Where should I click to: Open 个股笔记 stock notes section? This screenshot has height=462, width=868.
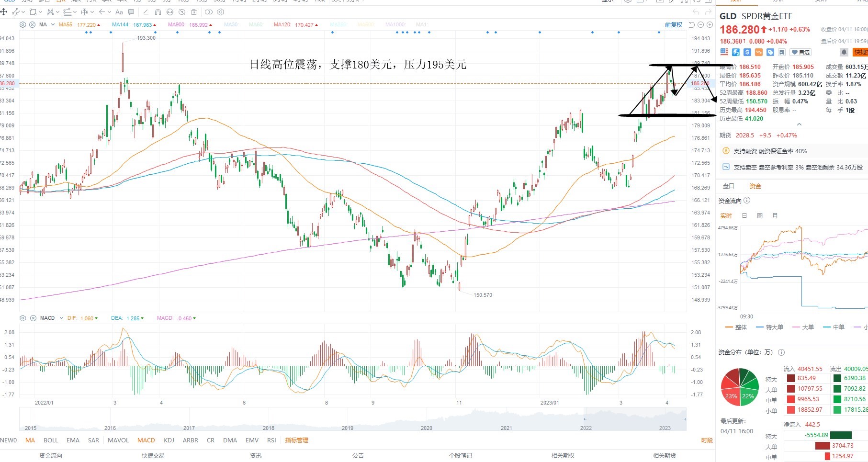(460, 455)
